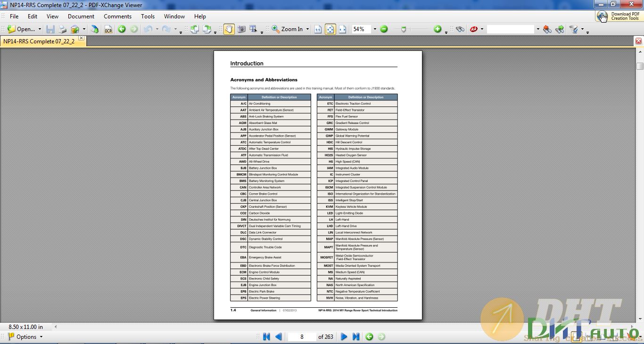This screenshot has height=344, width=644.
Task: Open the Find binoculars search
Action: [460, 29]
